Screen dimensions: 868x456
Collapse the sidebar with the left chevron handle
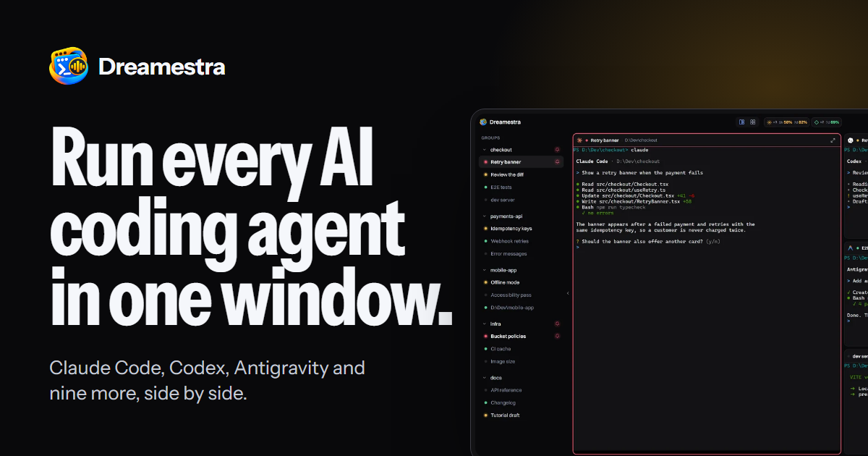568,293
